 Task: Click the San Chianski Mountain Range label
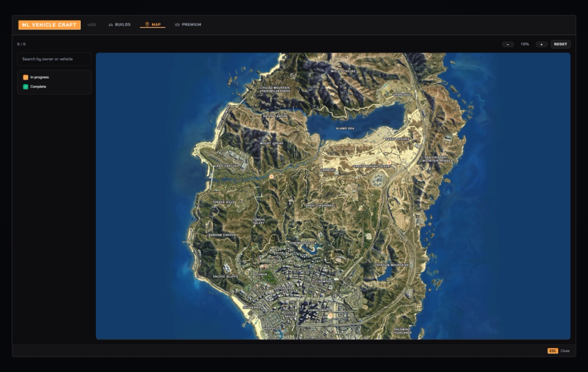point(436,159)
